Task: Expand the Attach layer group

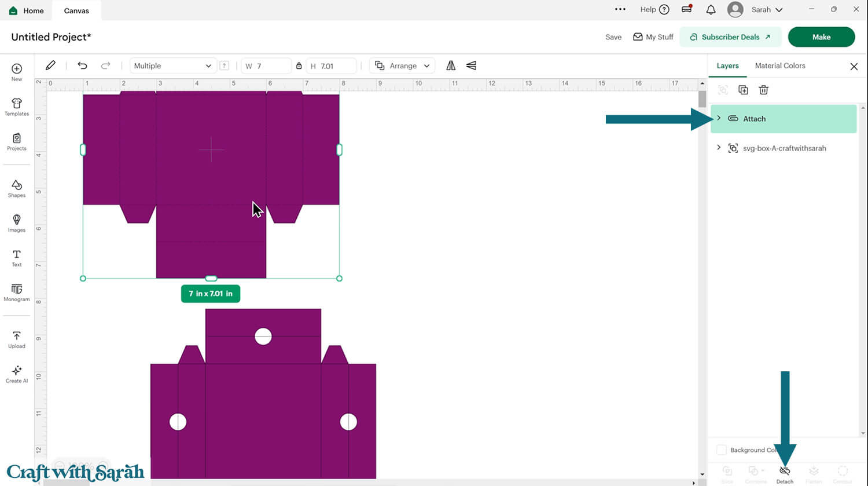Action: click(719, 118)
